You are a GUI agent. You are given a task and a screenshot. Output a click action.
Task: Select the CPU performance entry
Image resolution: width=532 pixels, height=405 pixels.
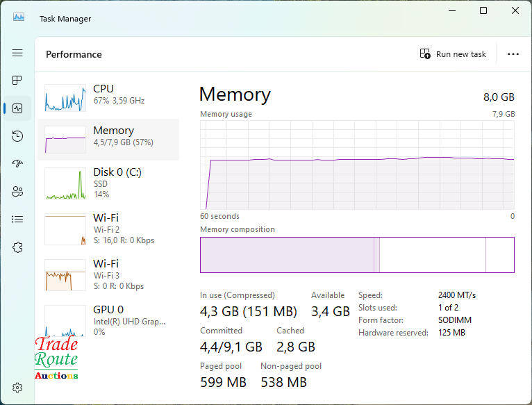pos(108,98)
